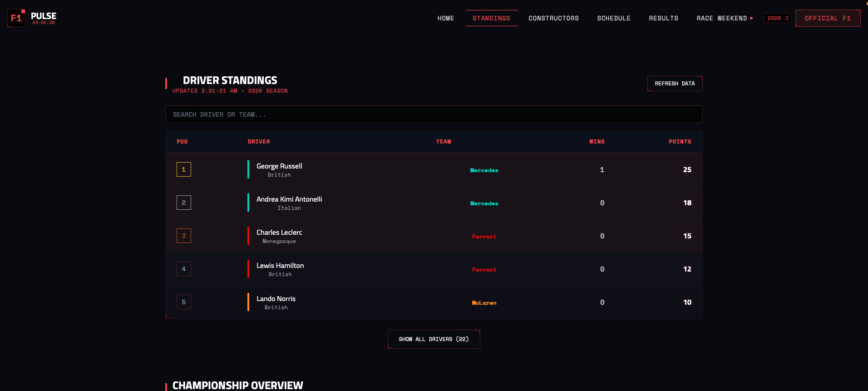Click the Refresh Data button
The height and width of the screenshot is (391, 868).
(675, 84)
